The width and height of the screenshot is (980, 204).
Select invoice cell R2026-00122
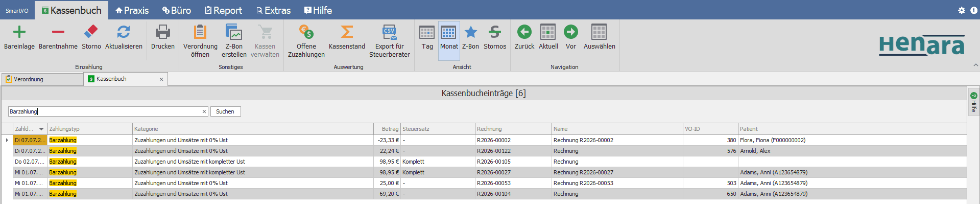click(513, 151)
